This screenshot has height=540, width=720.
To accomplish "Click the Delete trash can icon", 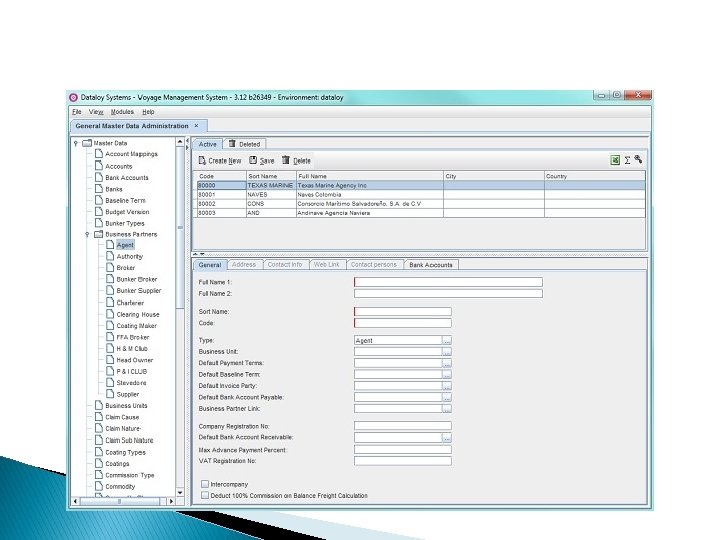I will pos(286,160).
